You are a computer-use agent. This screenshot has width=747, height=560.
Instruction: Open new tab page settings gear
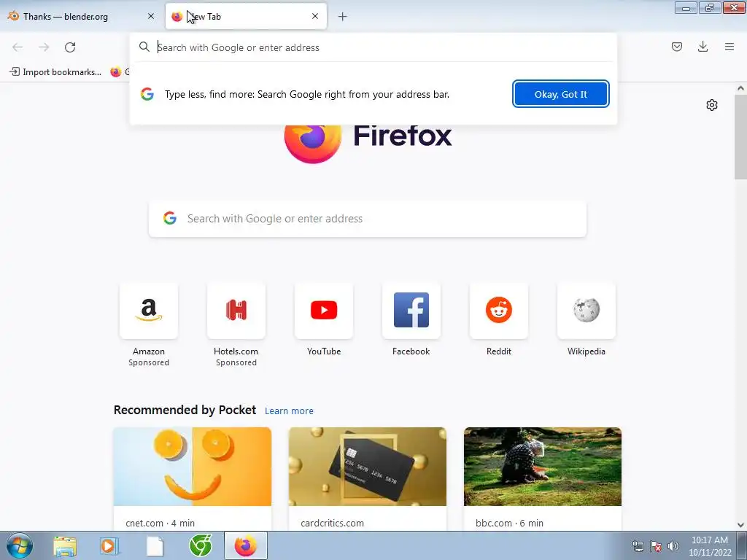pyautogui.click(x=712, y=105)
